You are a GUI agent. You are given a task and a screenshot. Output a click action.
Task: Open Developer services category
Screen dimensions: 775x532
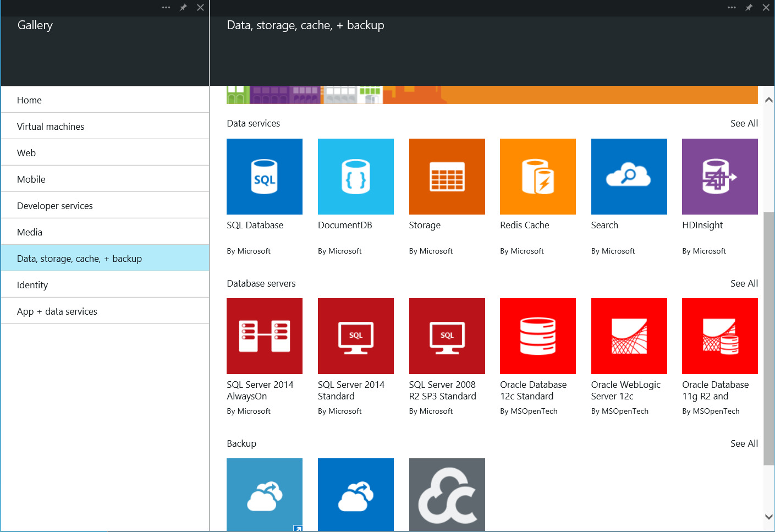(105, 205)
